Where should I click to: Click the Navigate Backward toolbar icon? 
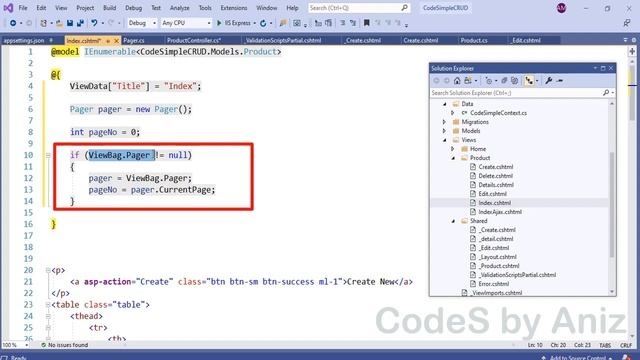tap(13, 23)
